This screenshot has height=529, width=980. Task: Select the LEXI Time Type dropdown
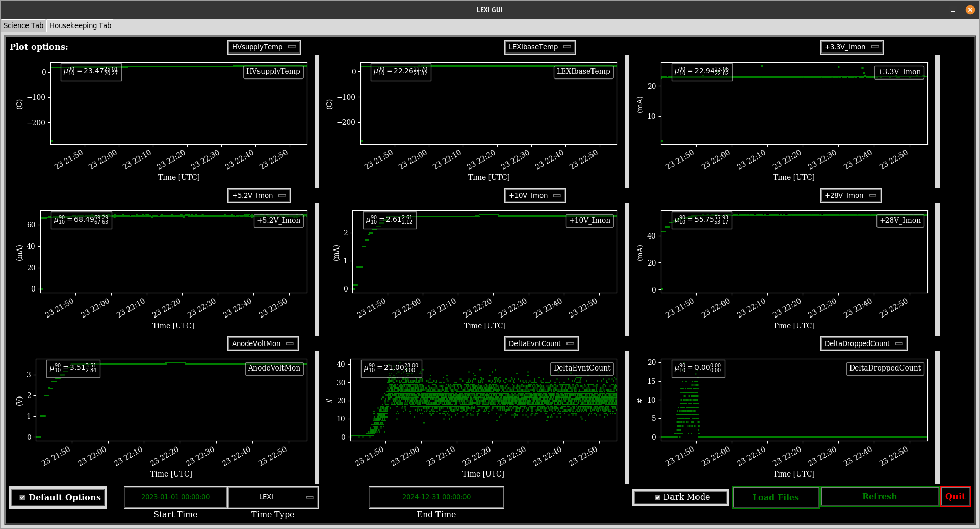click(273, 497)
